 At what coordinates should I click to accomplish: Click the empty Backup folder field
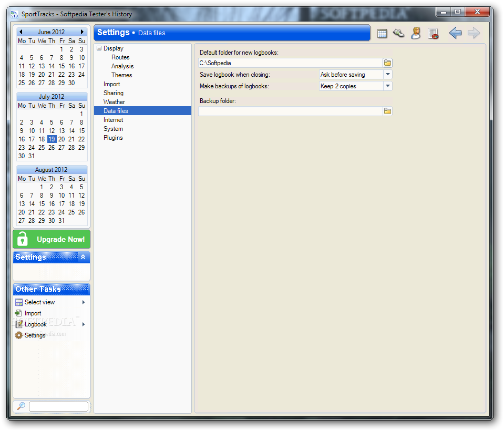coord(291,111)
